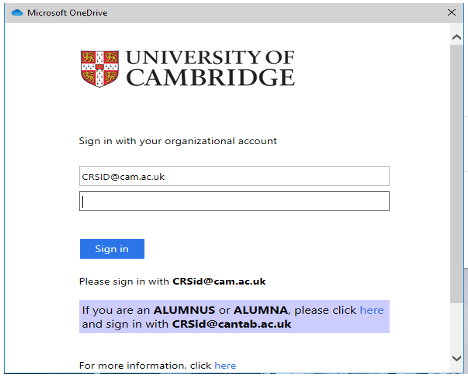Focus the CRSID@cam.ac.uk email field
The width and height of the screenshot is (468, 376).
pyautogui.click(x=234, y=176)
